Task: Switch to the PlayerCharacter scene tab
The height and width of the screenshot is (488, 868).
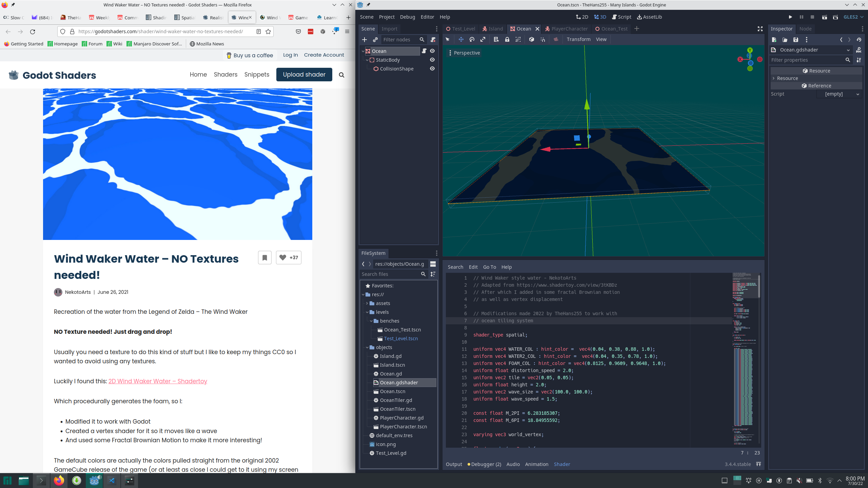Action: tap(566, 29)
